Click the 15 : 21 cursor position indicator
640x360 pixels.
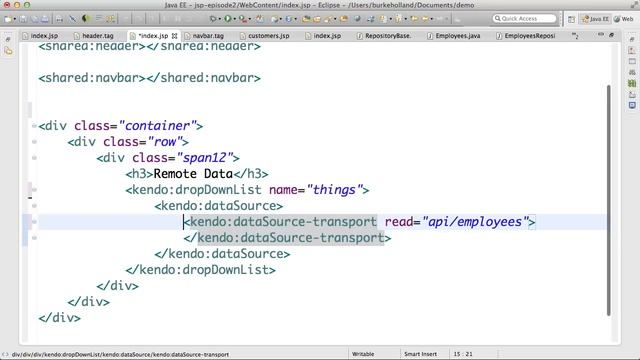coord(463,354)
